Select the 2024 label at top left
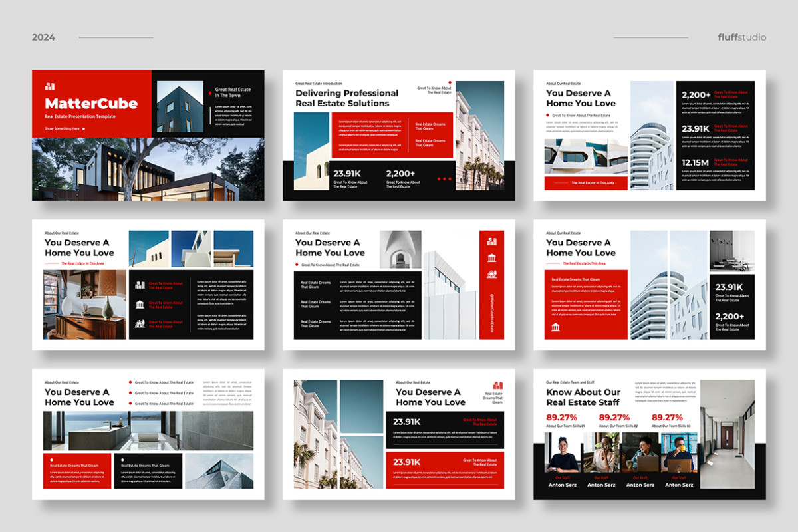The height and width of the screenshot is (532, 798). 43,37
